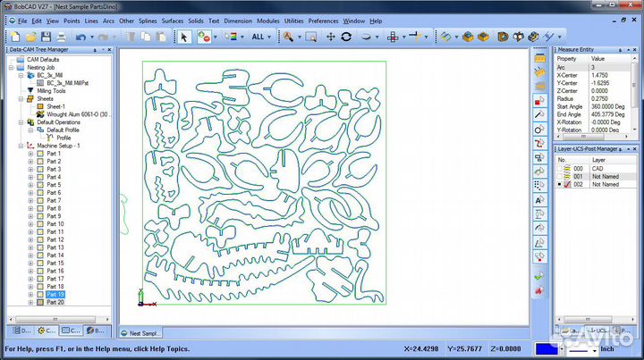The image size is (644, 360).
Task: Click the blue color swatch in status bar
Action: 547,348
